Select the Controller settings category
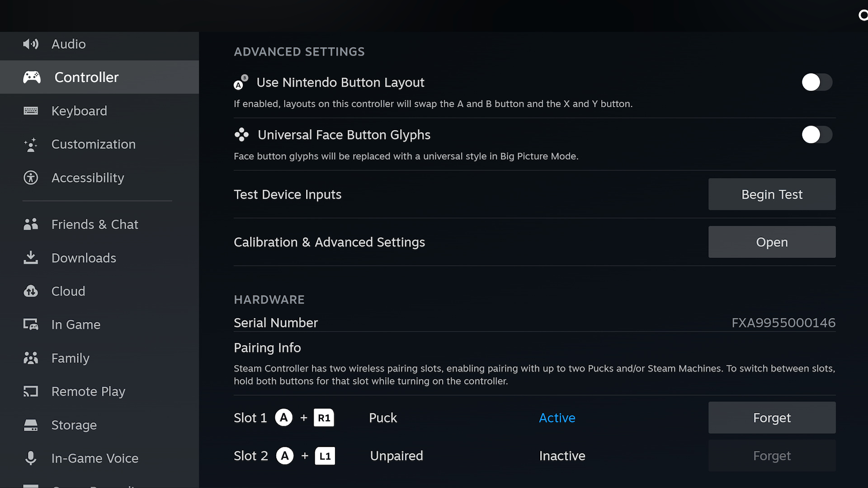The height and width of the screenshot is (488, 868). click(x=86, y=77)
